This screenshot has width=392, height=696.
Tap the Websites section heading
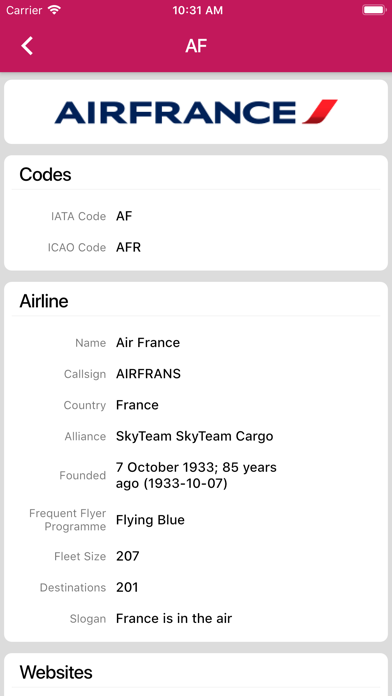coord(56,672)
